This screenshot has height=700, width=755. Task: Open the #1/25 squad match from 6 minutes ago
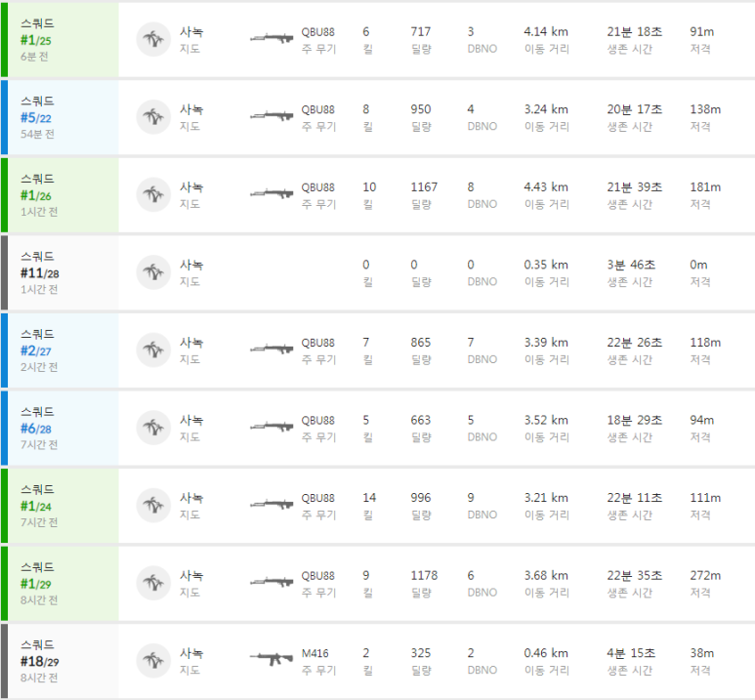(377, 40)
